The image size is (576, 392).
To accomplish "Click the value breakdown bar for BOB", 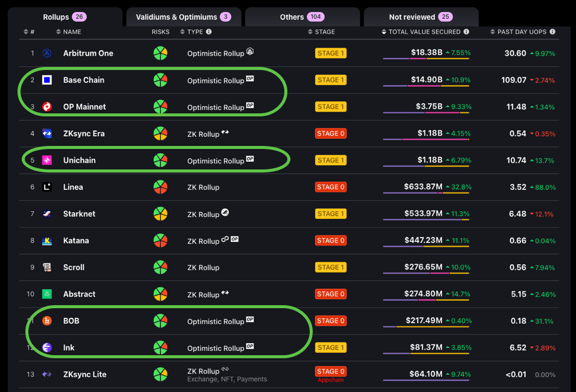I will (x=427, y=326).
